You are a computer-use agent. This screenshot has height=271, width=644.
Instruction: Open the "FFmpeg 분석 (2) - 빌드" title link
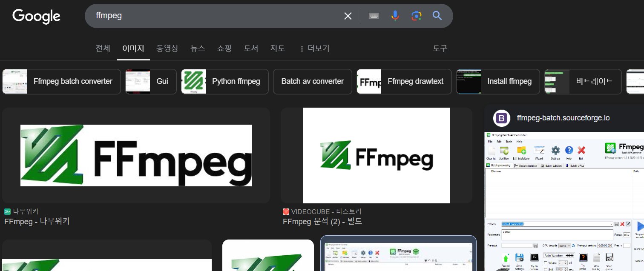tap(322, 221)
